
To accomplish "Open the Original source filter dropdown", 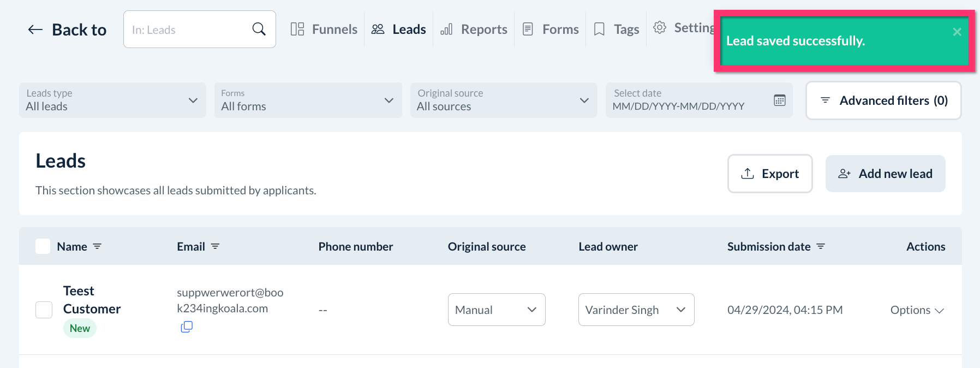I will coord(503,100).
